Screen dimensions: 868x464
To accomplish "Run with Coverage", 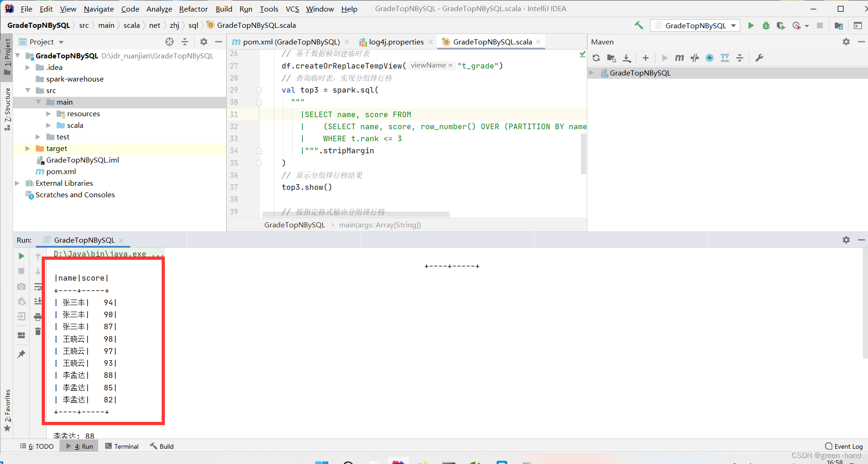I will [780, 25].
